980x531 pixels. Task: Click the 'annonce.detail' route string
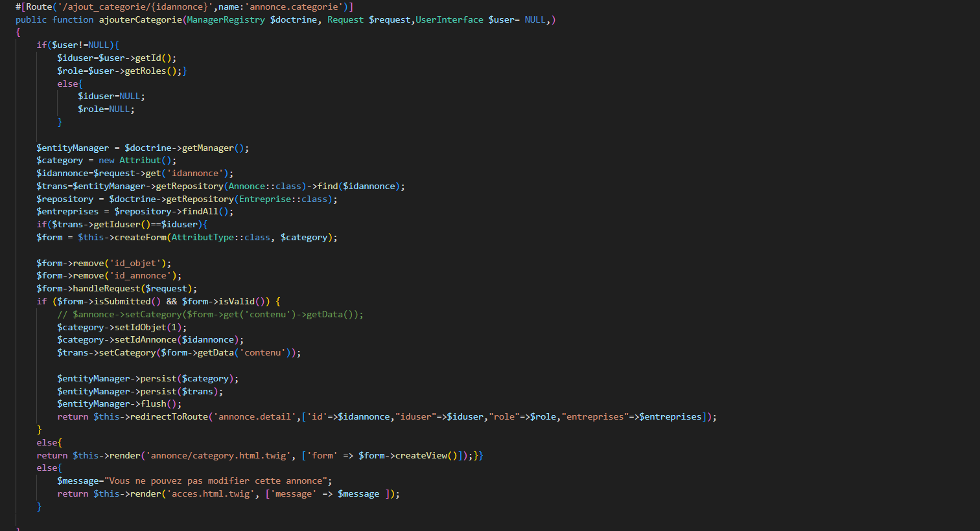pyautogui.click(x=255, y=416)
